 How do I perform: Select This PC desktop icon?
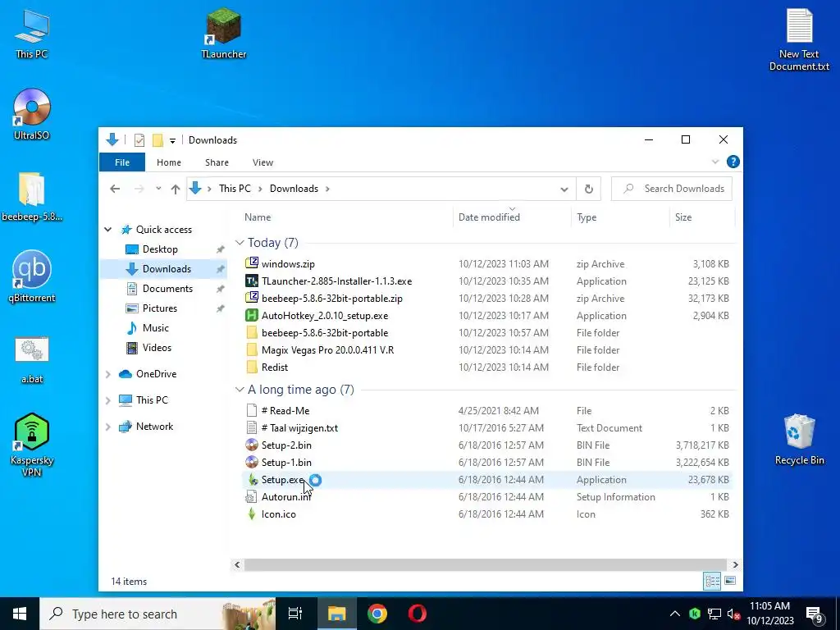pyautogui.click(x=32, y=33)
